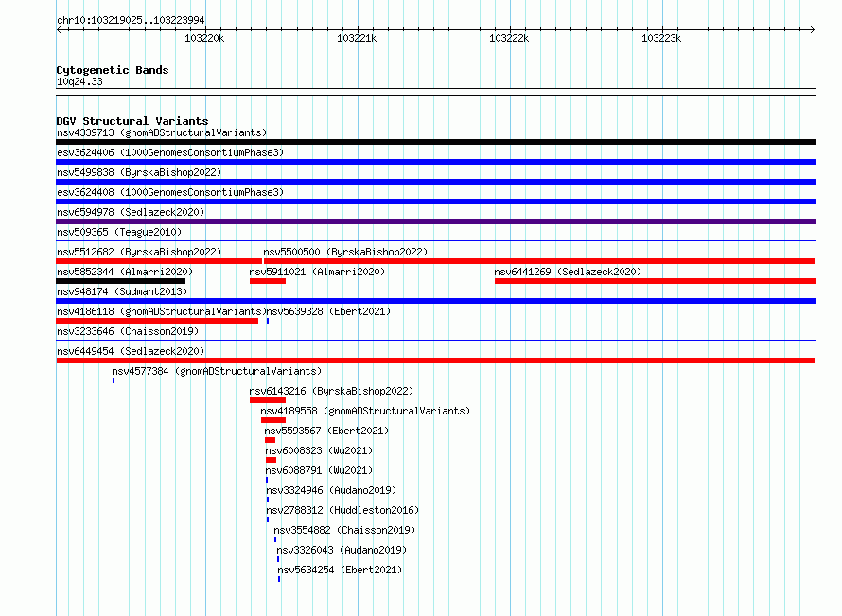Open nsv948174 Sudmant2013 variant

122,291
